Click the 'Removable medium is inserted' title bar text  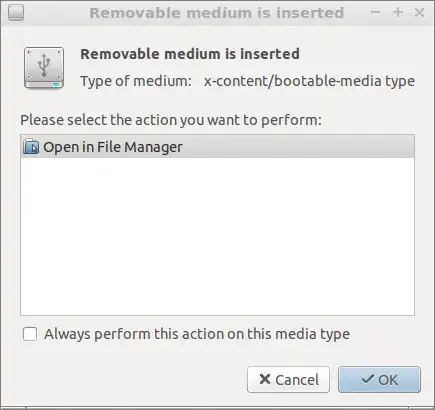point(217,13)
